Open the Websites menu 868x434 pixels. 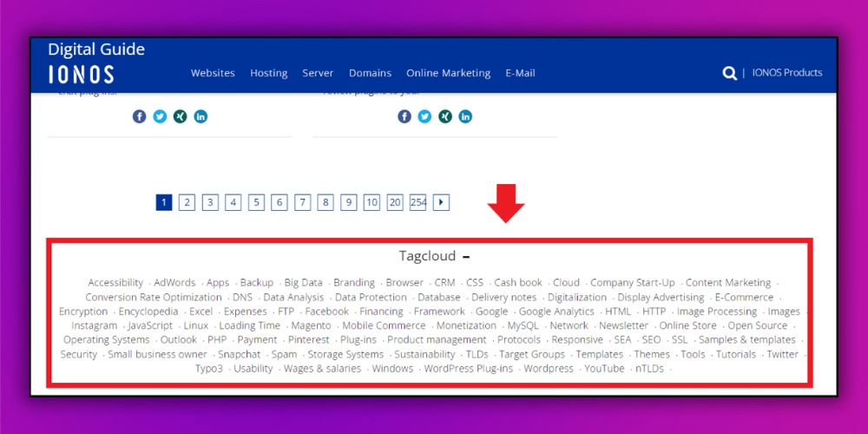tap(213, 73)
